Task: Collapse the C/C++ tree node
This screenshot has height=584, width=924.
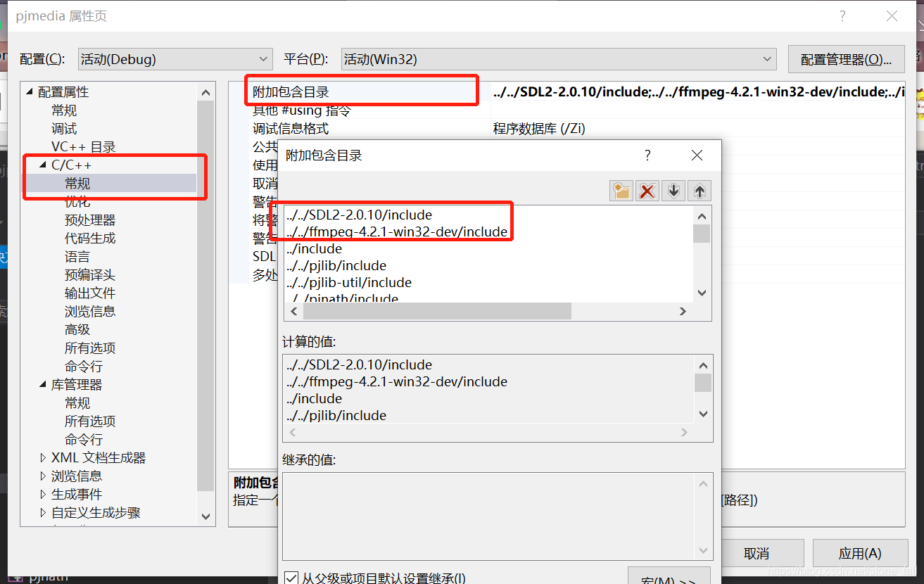Action: click(43, 165)
